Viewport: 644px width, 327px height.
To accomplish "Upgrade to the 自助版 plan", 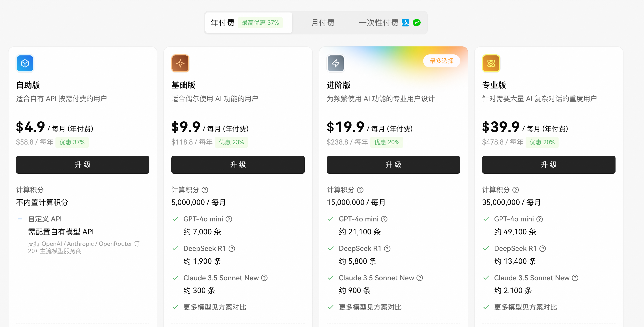I will [x=82, y=165].
